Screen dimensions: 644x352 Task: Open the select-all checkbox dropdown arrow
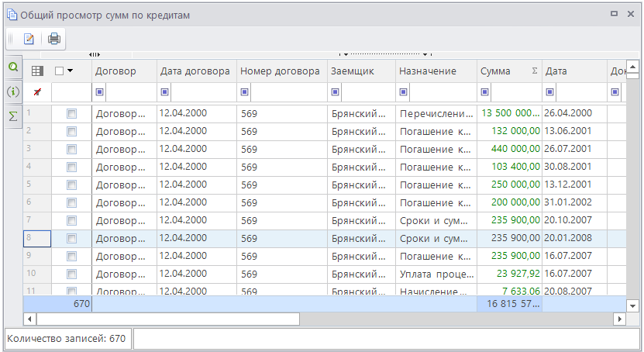click(x=70, y=71)
